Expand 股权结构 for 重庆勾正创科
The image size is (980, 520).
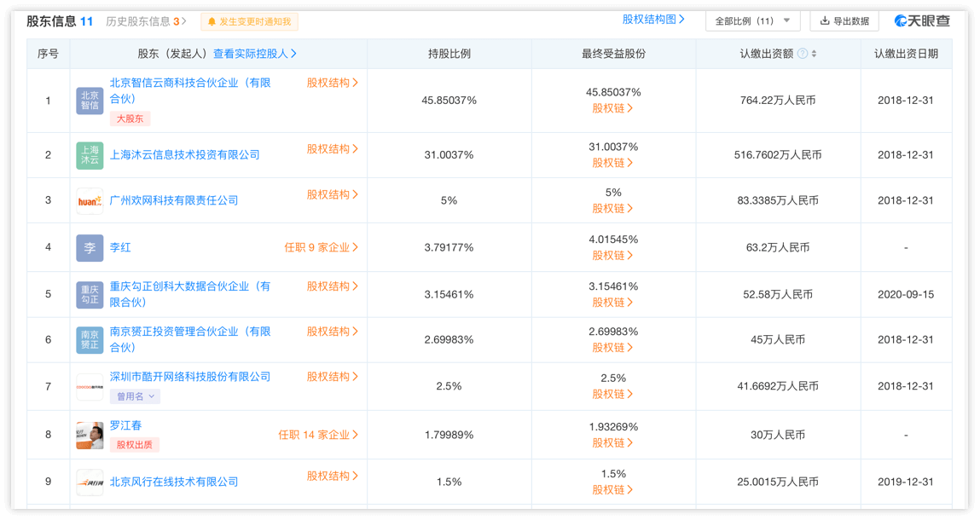point(333,286)
